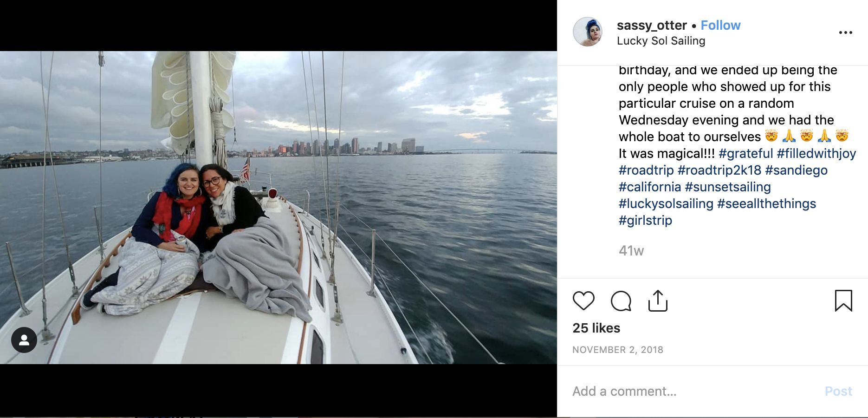Follow the sassy_otter account
The height and width of the screenshot is (418, 868).
point(720,25)
